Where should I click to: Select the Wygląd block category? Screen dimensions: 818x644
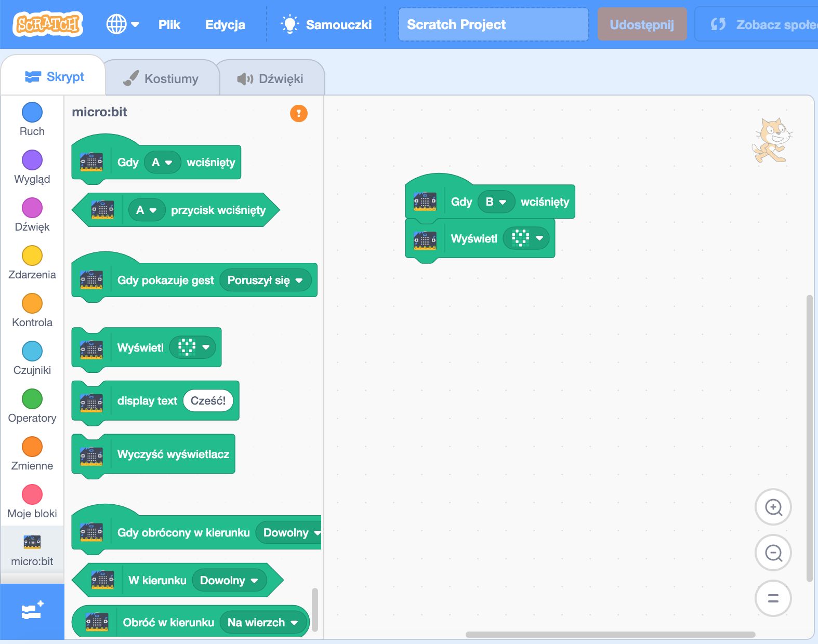(x=32, y=167)
